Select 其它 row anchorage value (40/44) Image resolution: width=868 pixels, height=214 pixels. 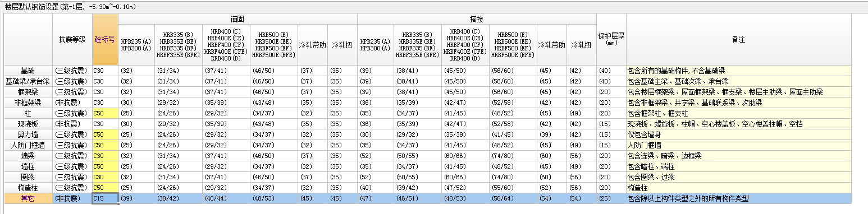tap(226, 198)
